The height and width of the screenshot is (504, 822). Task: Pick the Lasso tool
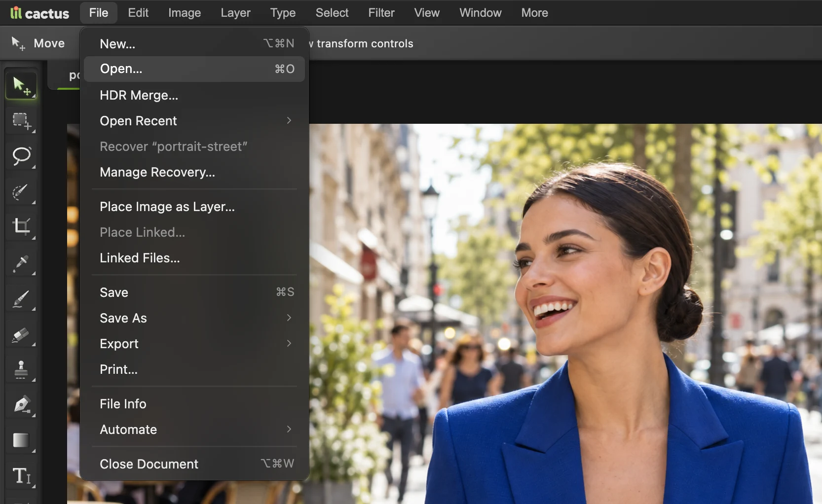(21, 156)
